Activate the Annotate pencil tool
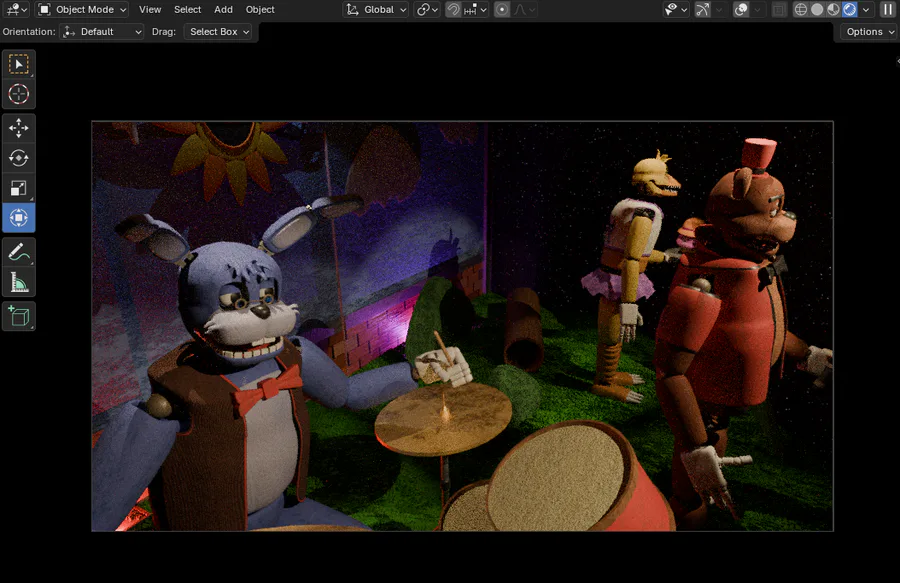The width and height of the screenshot is (900, 583). 18,252
